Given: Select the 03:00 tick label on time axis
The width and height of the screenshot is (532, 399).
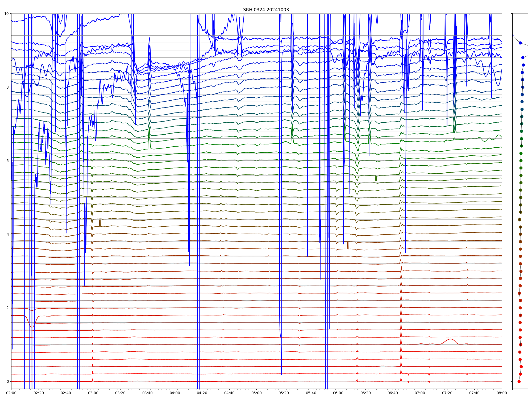Looking at the screenshot, I should click(x=93, y=393).
